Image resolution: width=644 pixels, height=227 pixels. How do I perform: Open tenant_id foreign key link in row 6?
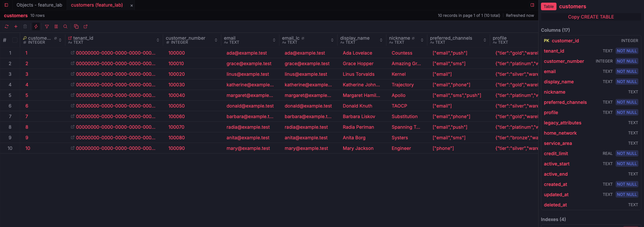click(x=72, y=106)
